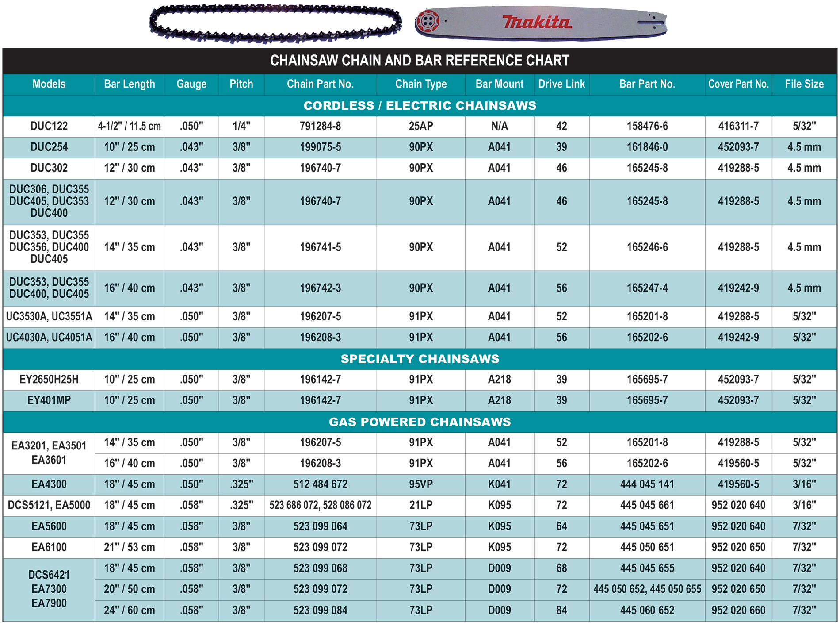Select the Chain Part No. column header
Screen dimensions: 840x626
click(x=320, y=84)
